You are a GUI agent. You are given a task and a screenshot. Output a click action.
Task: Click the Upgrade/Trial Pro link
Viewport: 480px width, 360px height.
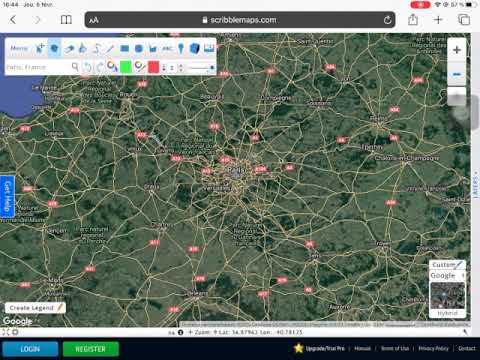click(x=325, y=348)
